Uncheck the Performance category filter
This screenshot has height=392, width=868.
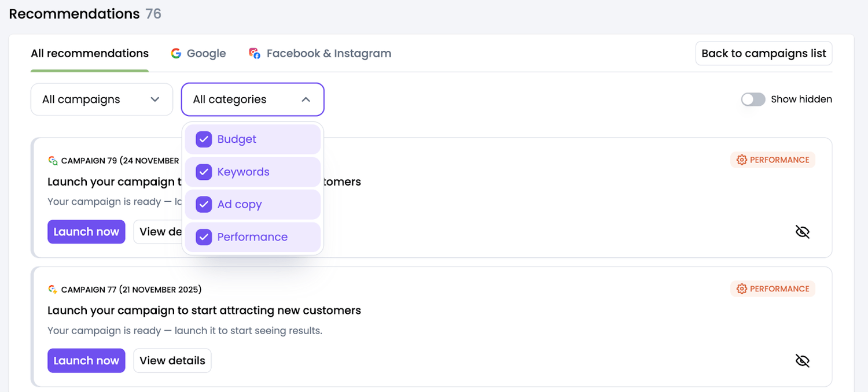point(204,237)
